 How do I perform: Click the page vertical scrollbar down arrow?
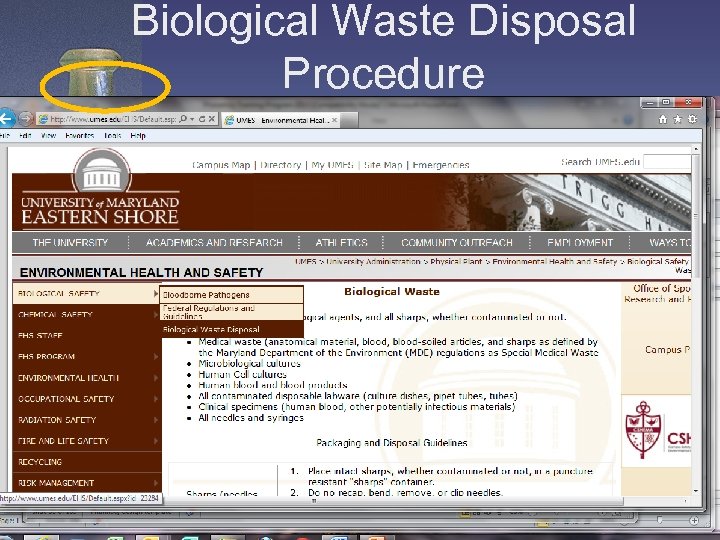[696, 491]
